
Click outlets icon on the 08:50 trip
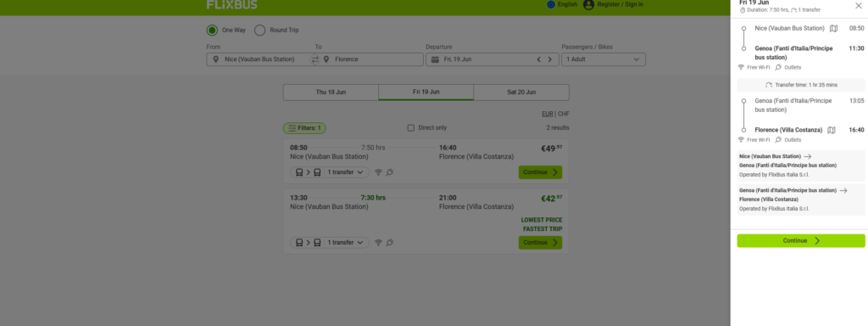[x=390, y=172]
